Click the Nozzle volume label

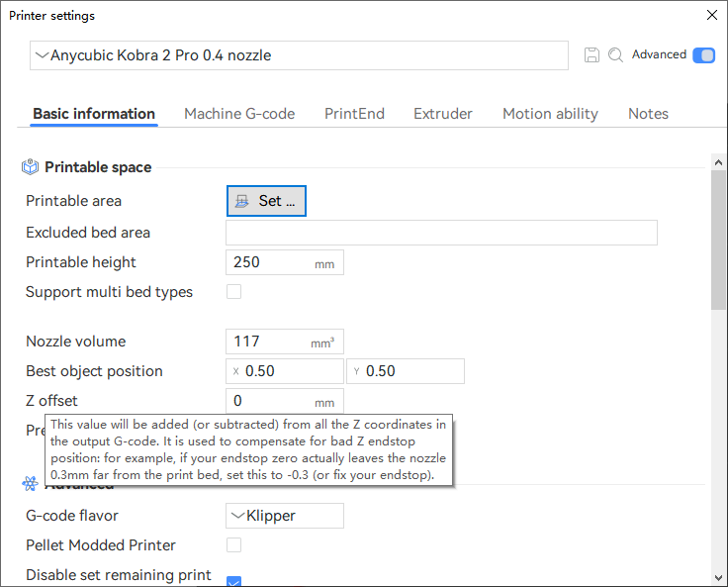click(x=76, y=342)
